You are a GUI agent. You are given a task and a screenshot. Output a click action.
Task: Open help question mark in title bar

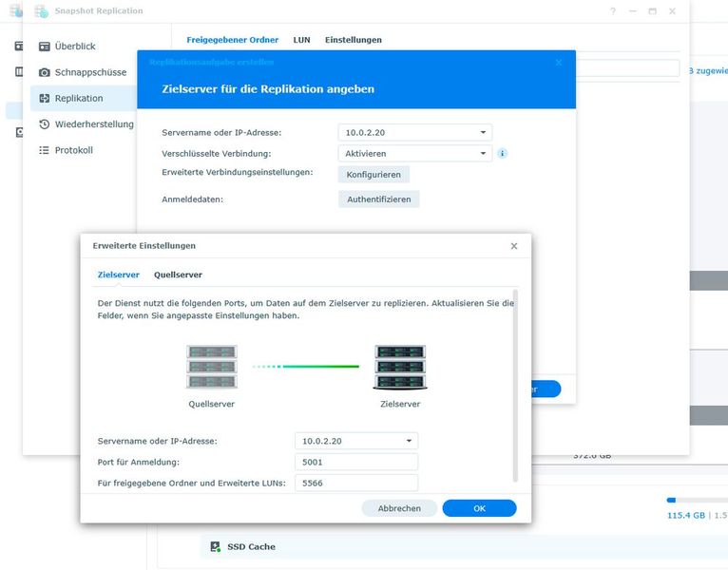click(613, 11)
